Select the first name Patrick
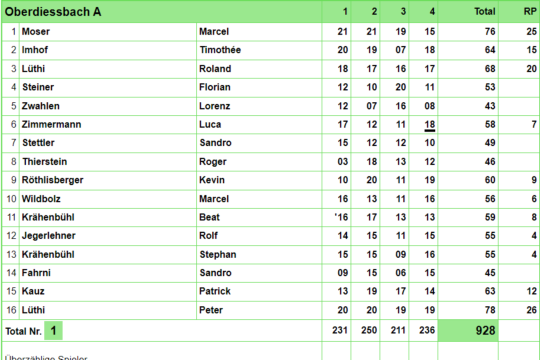The image size is (540, 360). click(x=215, y=291)
